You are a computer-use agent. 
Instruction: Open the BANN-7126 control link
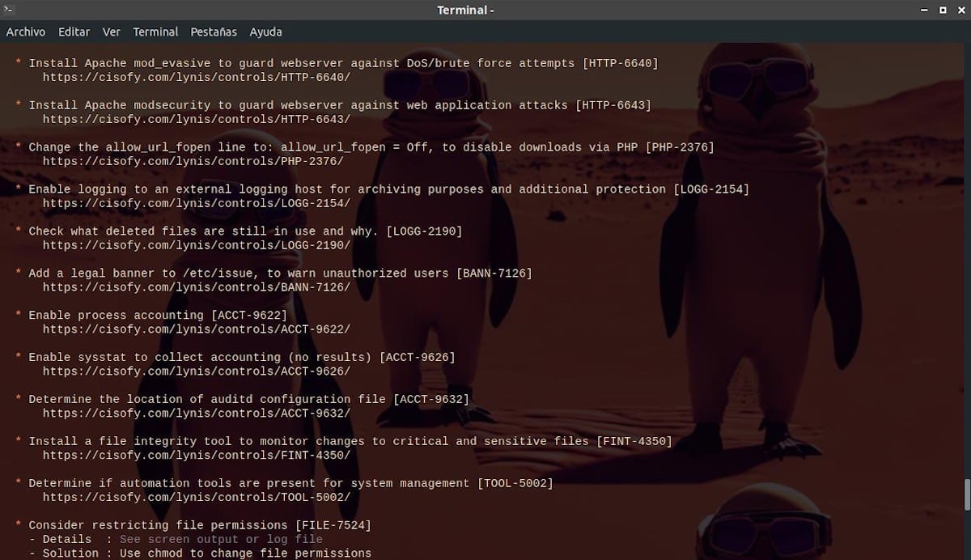click(197, 287)
